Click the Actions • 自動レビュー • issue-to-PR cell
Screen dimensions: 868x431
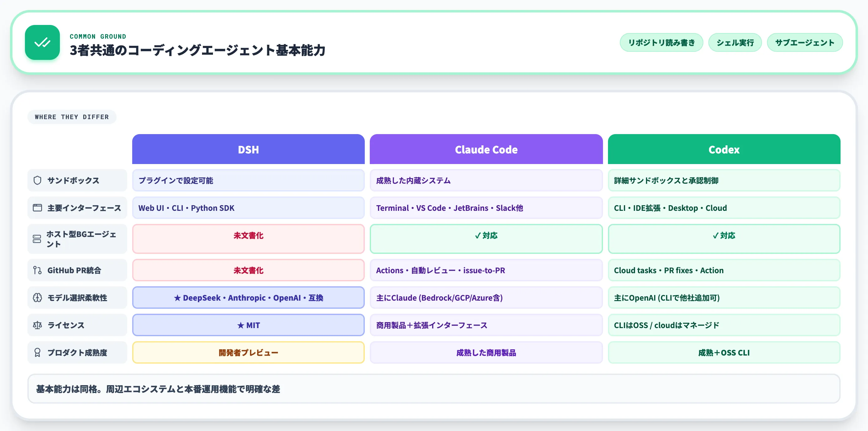click(486, 270)
